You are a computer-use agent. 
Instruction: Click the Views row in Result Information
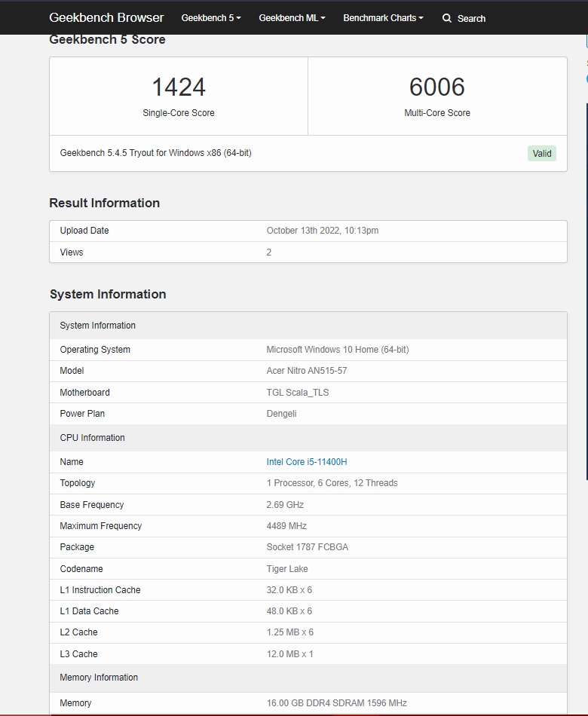[x=72, y=252]
